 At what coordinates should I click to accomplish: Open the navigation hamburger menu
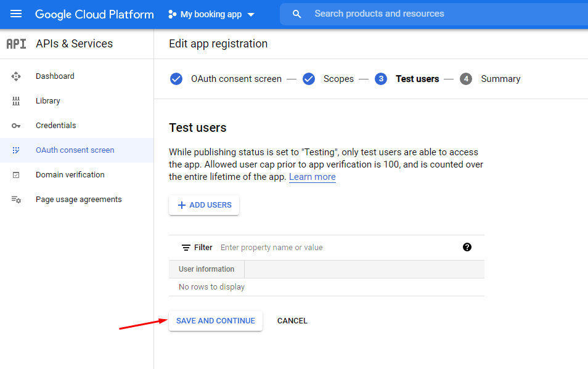pos(16,14)
